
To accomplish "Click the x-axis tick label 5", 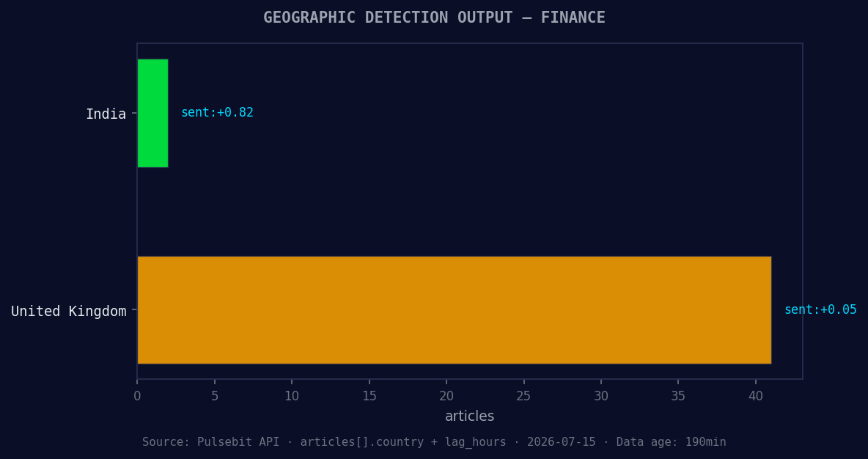I will coord(215,397).
